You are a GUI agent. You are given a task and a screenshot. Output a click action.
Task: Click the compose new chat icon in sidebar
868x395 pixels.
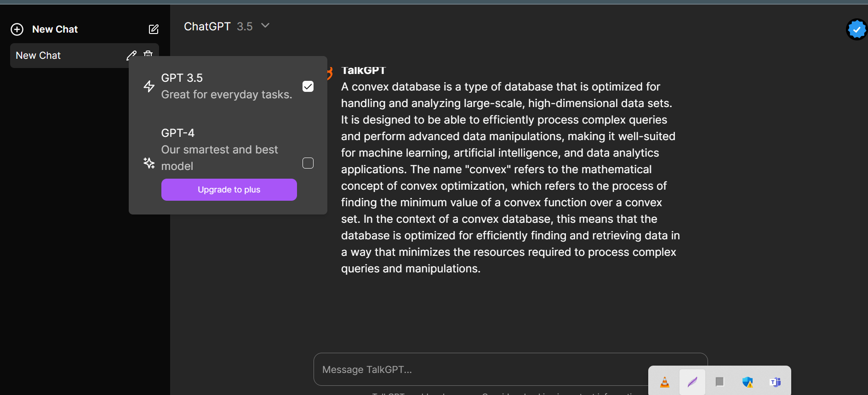154,29
